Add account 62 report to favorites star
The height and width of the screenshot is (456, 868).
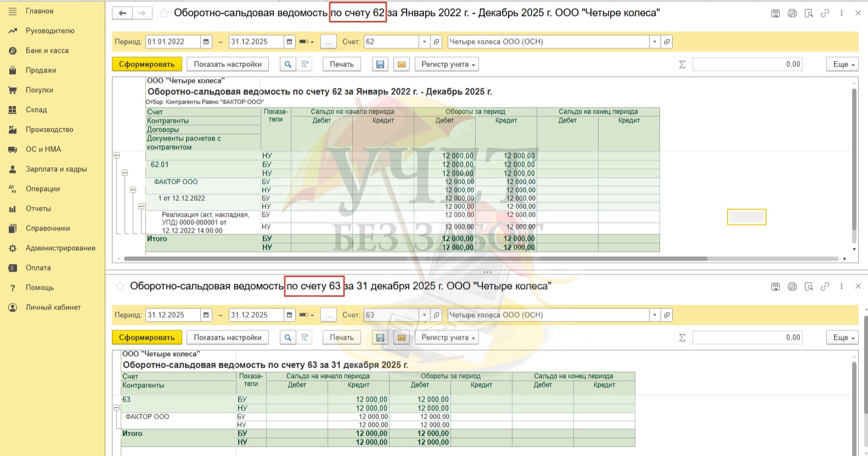(x=164, y=13)
